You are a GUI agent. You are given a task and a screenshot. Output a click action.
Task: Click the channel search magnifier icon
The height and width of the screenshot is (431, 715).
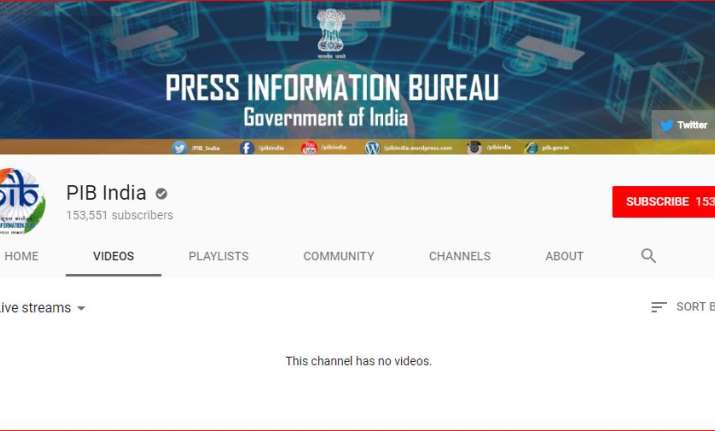click(648, 255)
